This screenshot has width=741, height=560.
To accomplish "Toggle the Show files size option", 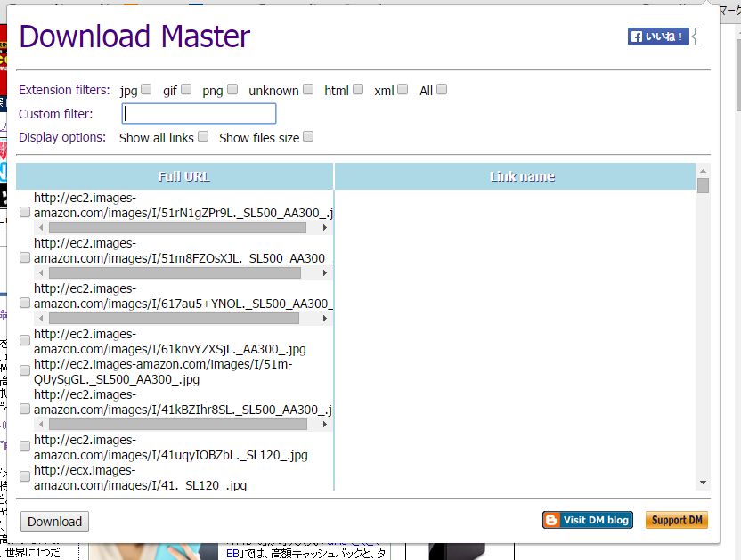I will point(308,136).
